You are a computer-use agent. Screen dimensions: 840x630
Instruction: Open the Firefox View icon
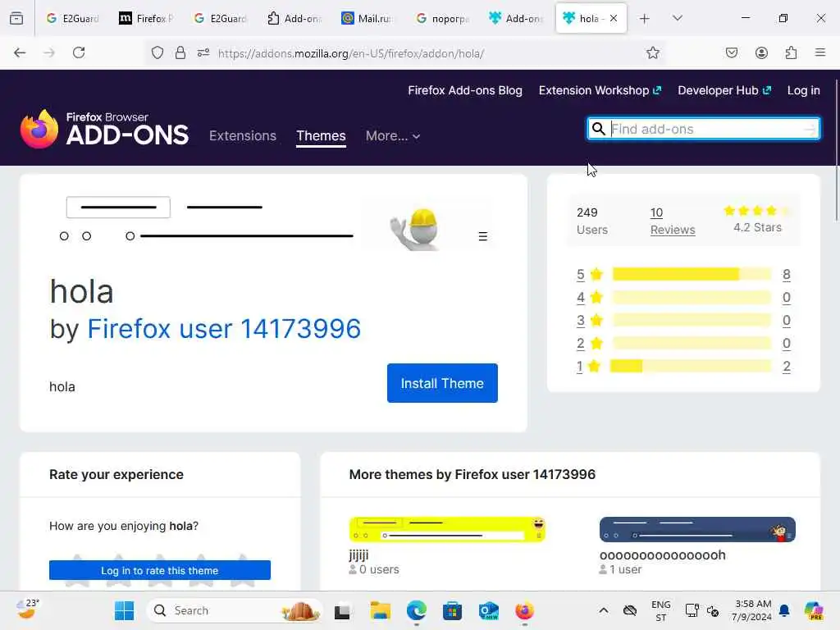(16, 18)
